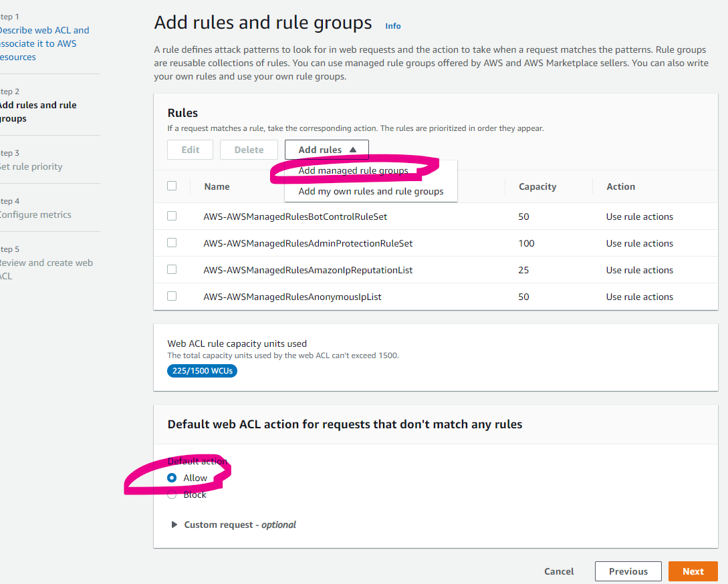Check the AWSManagedRulesAnonymousIpList row
The height and width of the screenshot is (584, 728).
172,296
